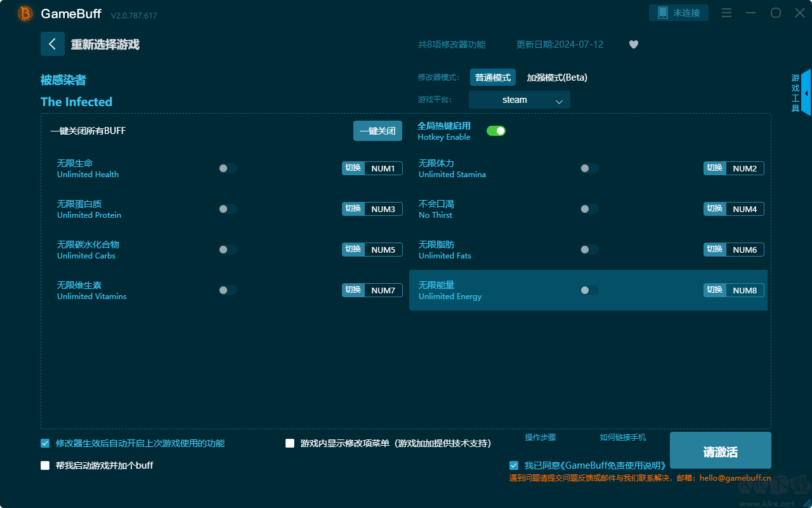812x508 pixels.
Task: Open the hamburger menu icon
Action: tap(727, 13)
